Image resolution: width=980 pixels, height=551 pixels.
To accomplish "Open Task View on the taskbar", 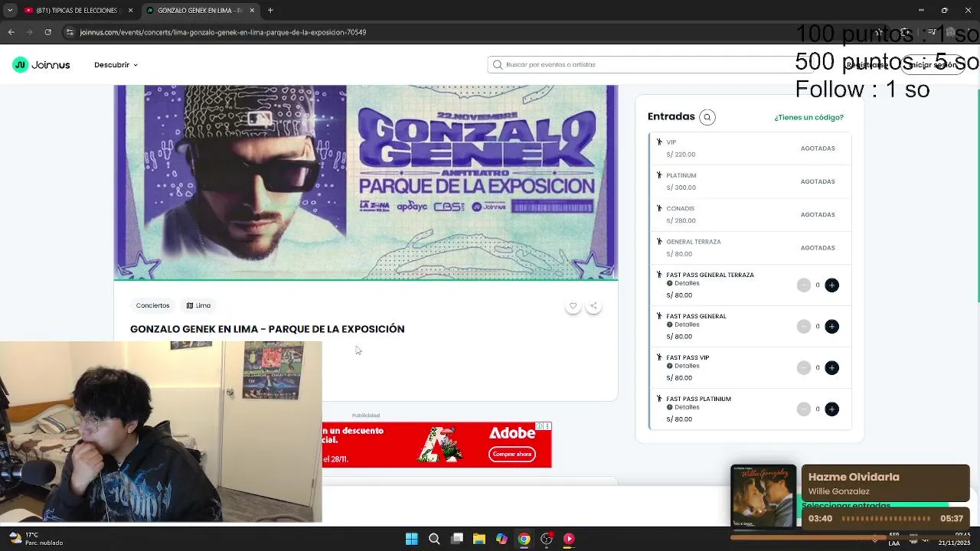I will click(x=456, y=539).
